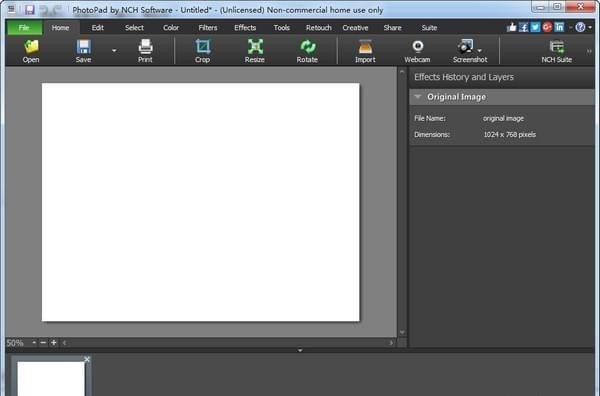Zoom out with the minus button
Viewport: 600px width, 396px height.
[x=43, y=342]
